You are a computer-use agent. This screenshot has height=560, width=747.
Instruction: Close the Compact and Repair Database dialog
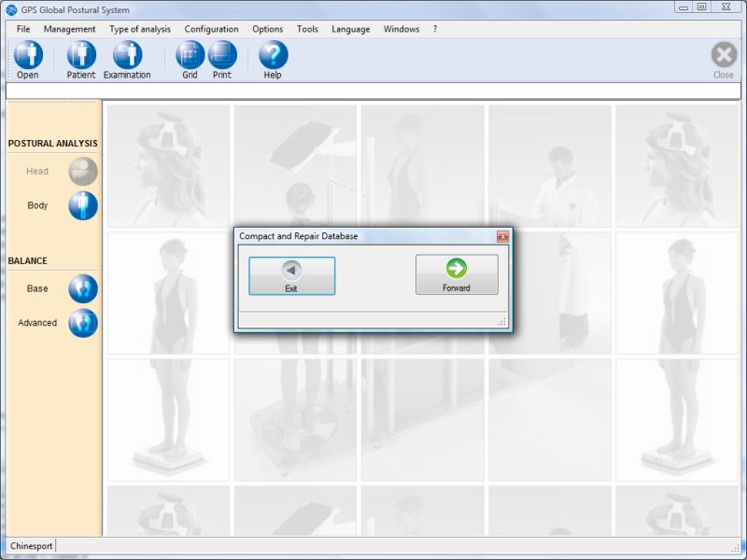pos(502,236)
